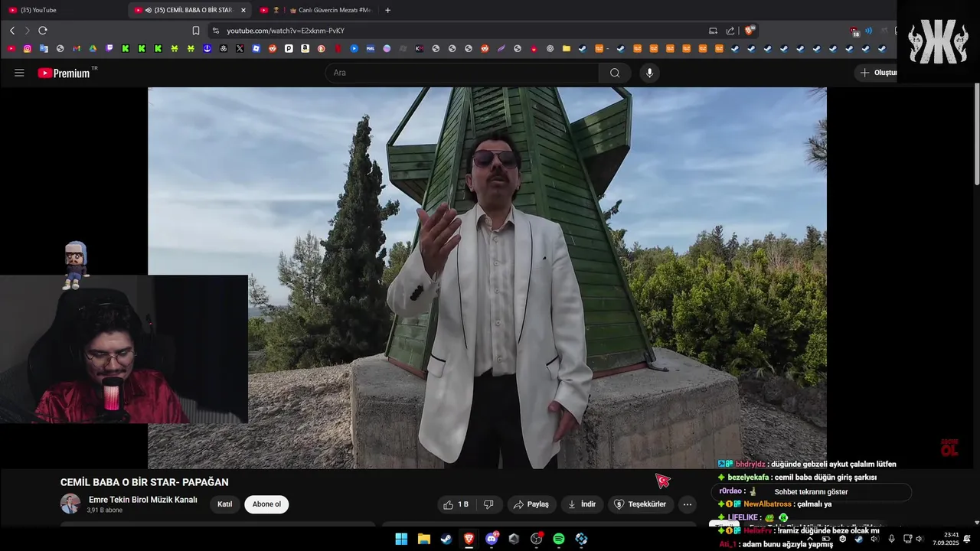Open Windows Start menu
The height and width of the screenshot is (551, 980).
(401, 539)
